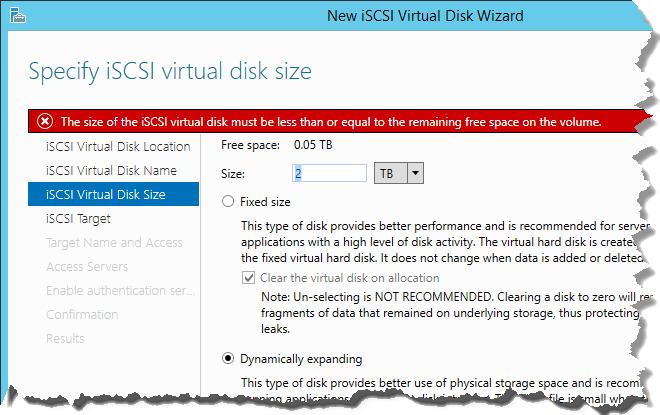The width and height of the screenshot is (660, 415).
Task: Go to iSCSI Virtual Disk Location step
Action: 118,146
